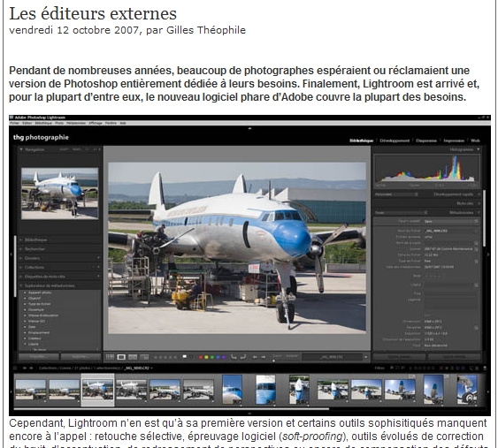Hide top panel with arrow above identity plate
Image resolution: width=498 pixels, height=448 pixels.
coord(249,128)
